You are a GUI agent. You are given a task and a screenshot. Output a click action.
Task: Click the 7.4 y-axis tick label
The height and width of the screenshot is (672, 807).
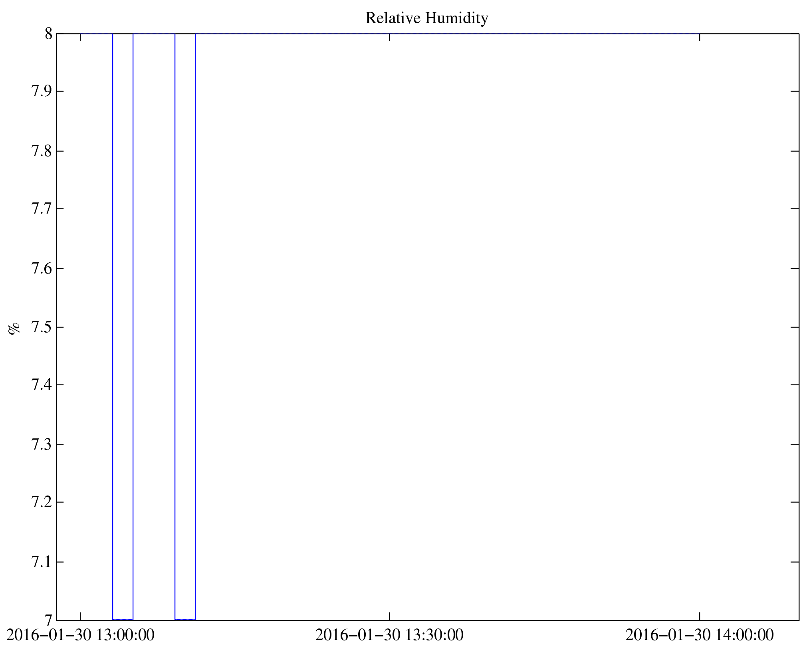[x=42, y=385]
